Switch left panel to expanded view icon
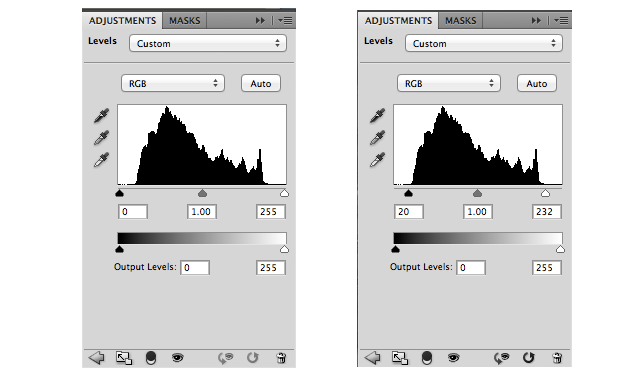Screen dimensions: 640x392 [x=124, y=358]
